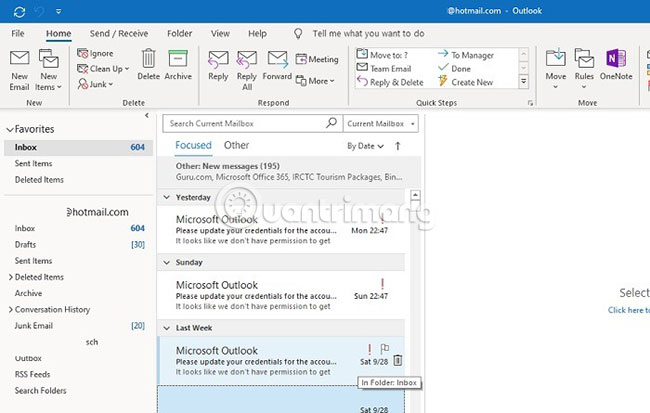Open the Send / Receive tab

119,34
